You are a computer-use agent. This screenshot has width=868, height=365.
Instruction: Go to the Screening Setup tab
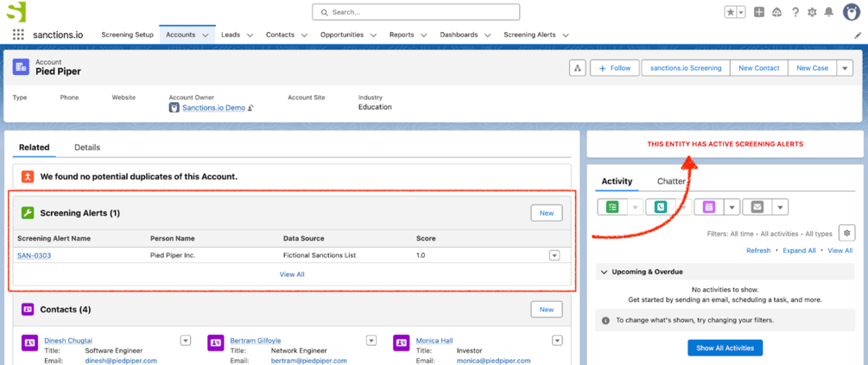(x=127, y=35)
